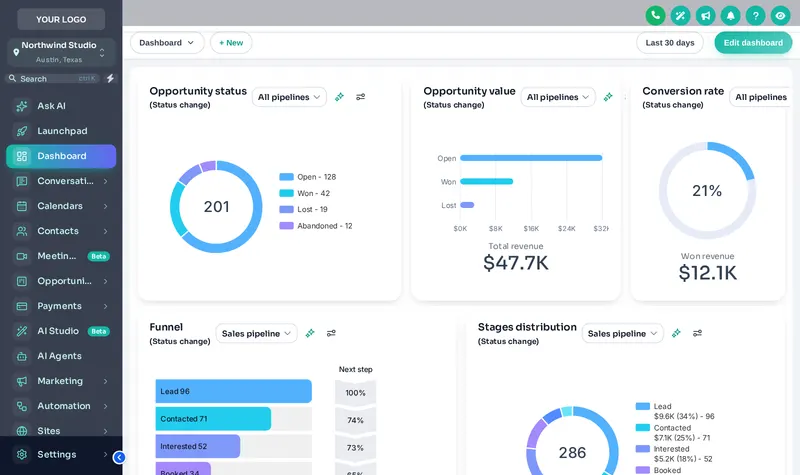Click the megaphone announcements icon
Screen dimensions: 800x475
(x=705, y=15)
